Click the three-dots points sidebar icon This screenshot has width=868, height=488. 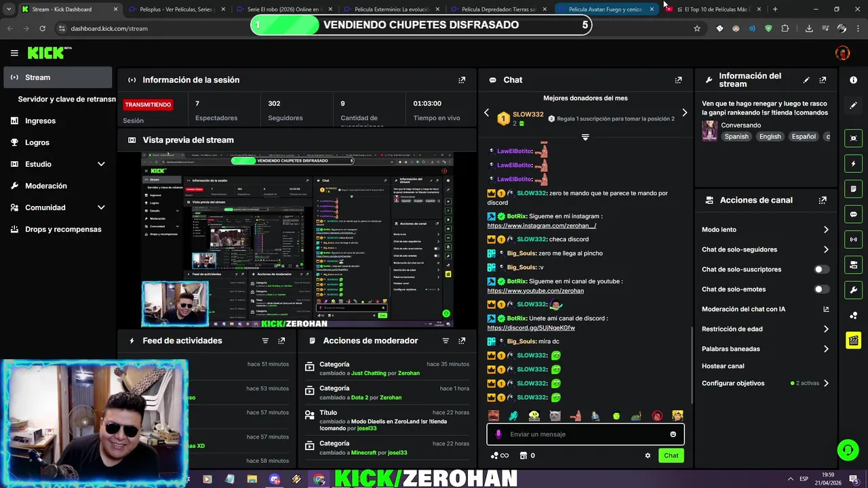853,315
